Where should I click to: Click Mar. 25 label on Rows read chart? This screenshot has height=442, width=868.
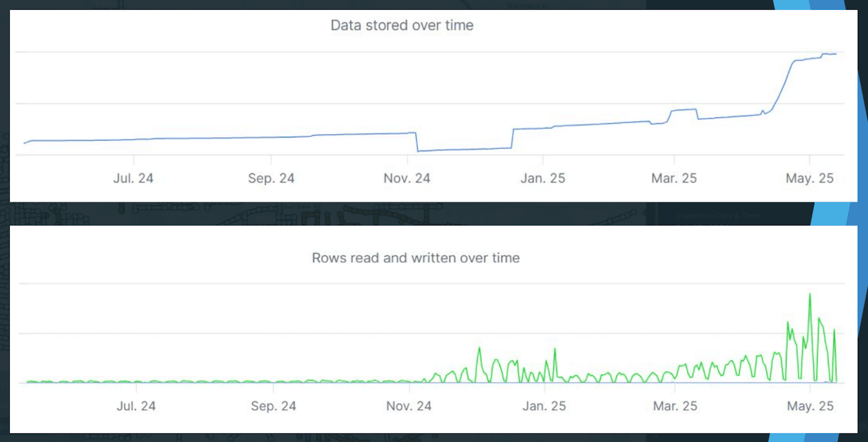[x=675, y=406]
